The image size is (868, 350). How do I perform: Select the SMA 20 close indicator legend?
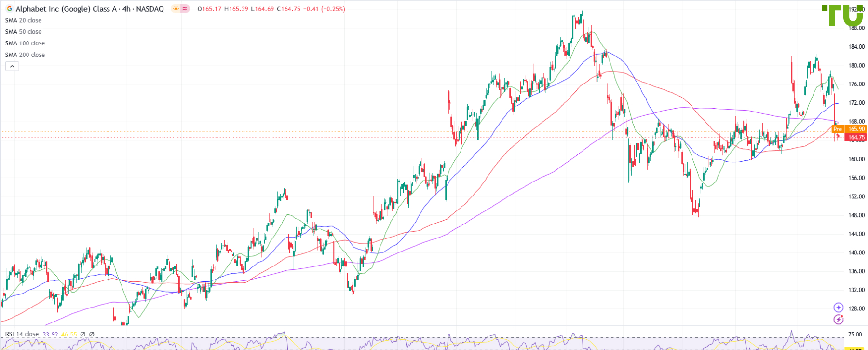23,20
